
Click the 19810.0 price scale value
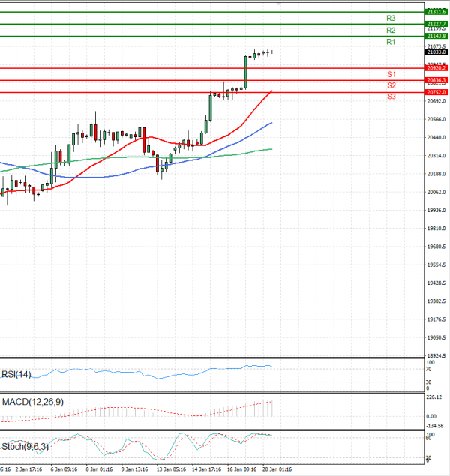point(436,229)
